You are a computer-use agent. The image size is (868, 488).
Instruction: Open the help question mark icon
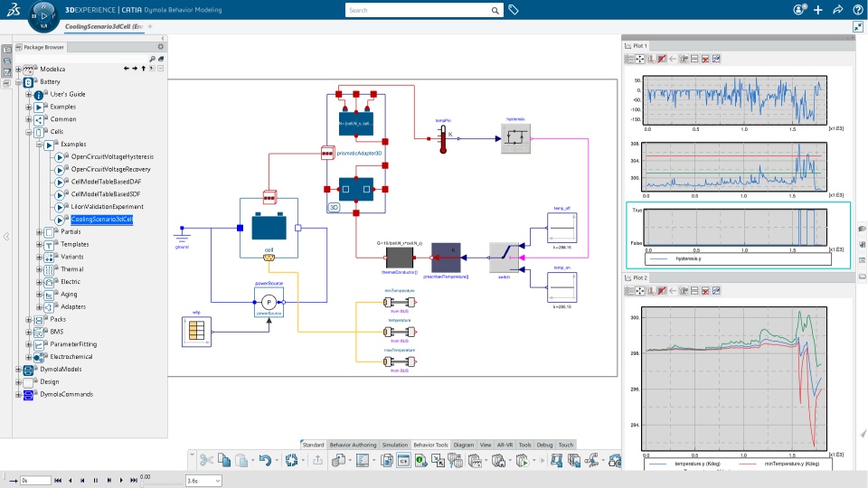[857, 10]
